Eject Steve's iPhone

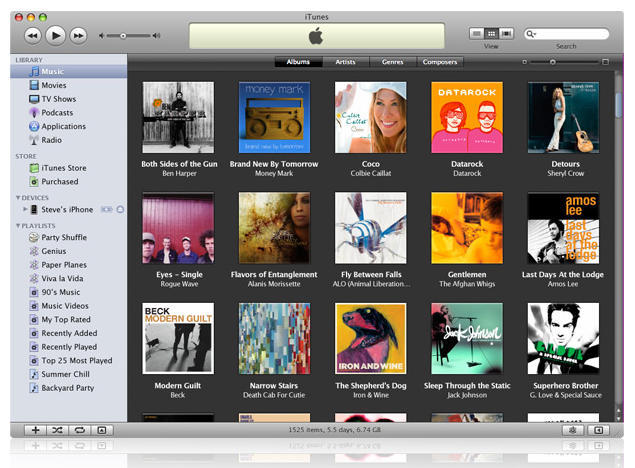pos(120,210)
